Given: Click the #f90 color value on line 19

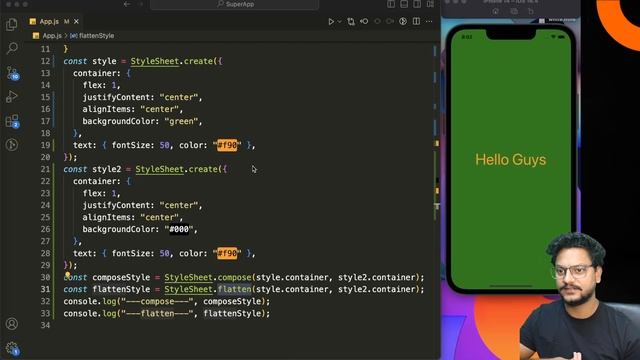Looking at the screenshot, I should pyautogui.click(x=227, y=145).
